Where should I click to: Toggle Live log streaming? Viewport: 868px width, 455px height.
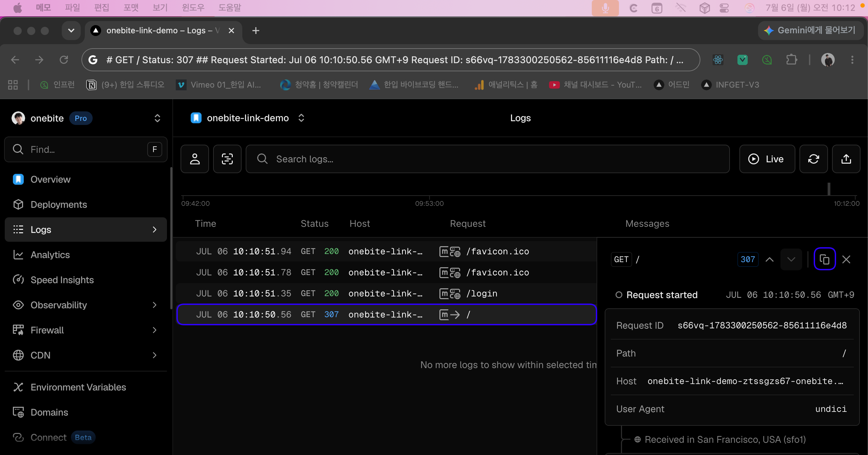[767, 159]
